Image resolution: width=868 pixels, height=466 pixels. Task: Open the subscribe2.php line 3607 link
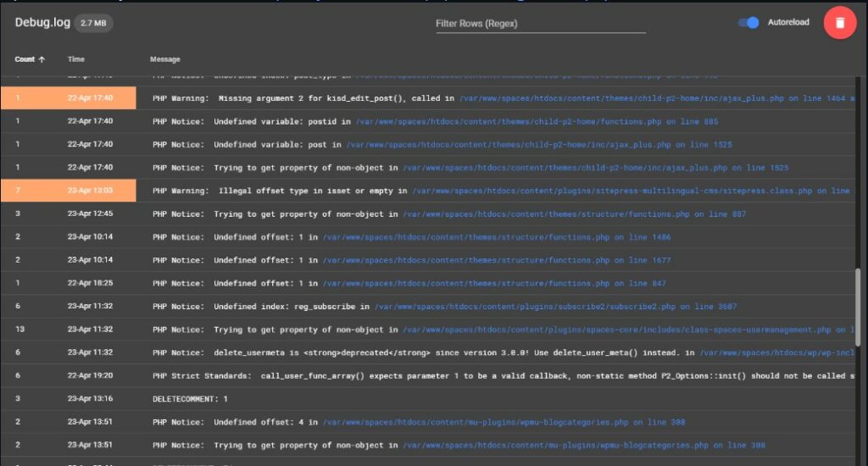(556, 307)
